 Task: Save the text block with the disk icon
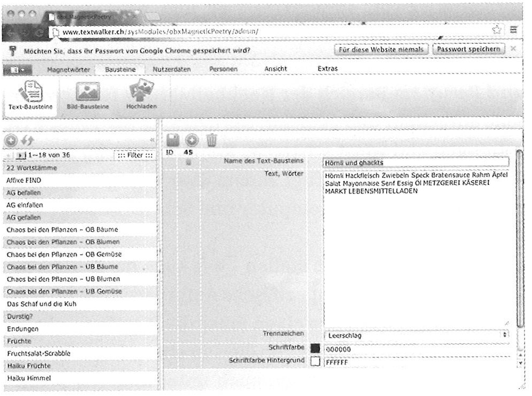coord(173,140)
